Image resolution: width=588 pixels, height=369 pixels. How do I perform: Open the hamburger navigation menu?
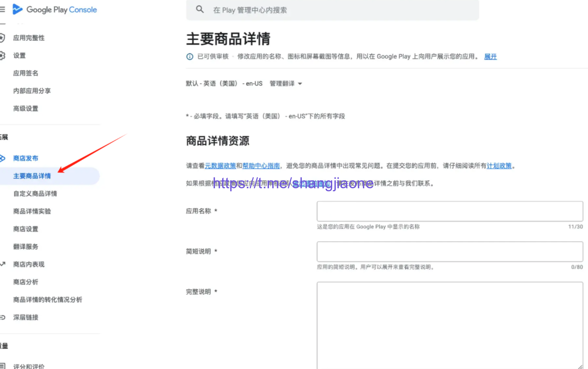click(x=2, y=9)
